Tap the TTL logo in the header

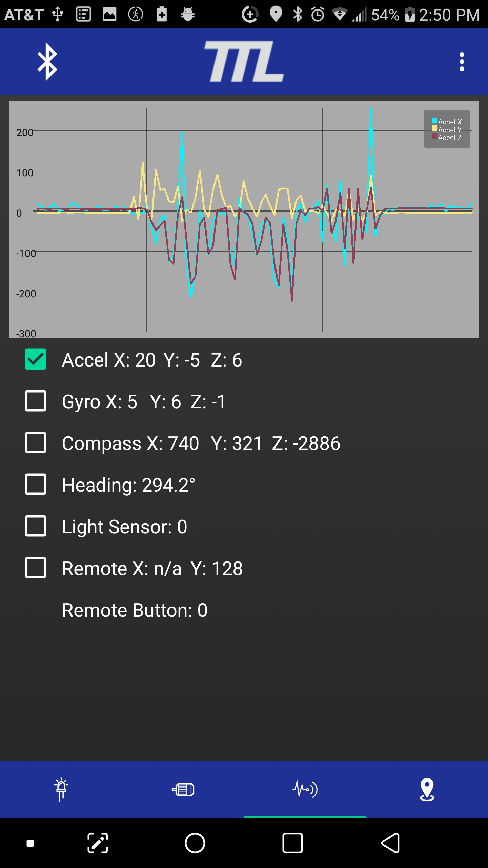pyautogui.click(x=244, y=62)
